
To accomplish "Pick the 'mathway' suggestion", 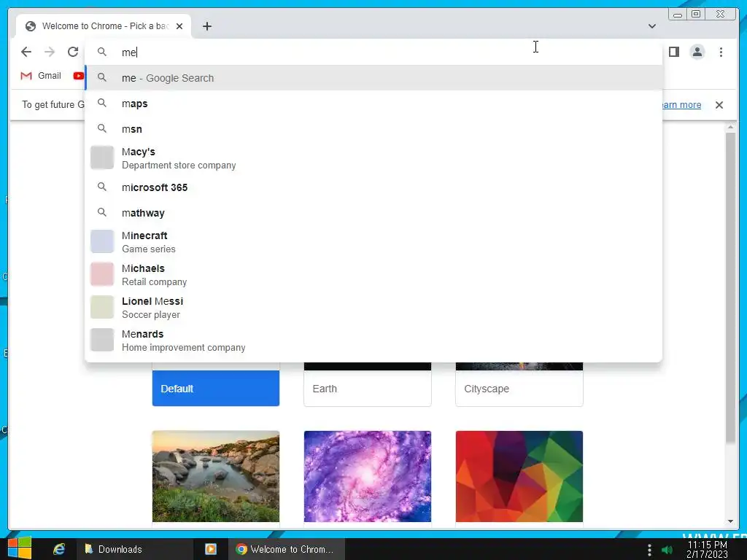I will point(374,213).
